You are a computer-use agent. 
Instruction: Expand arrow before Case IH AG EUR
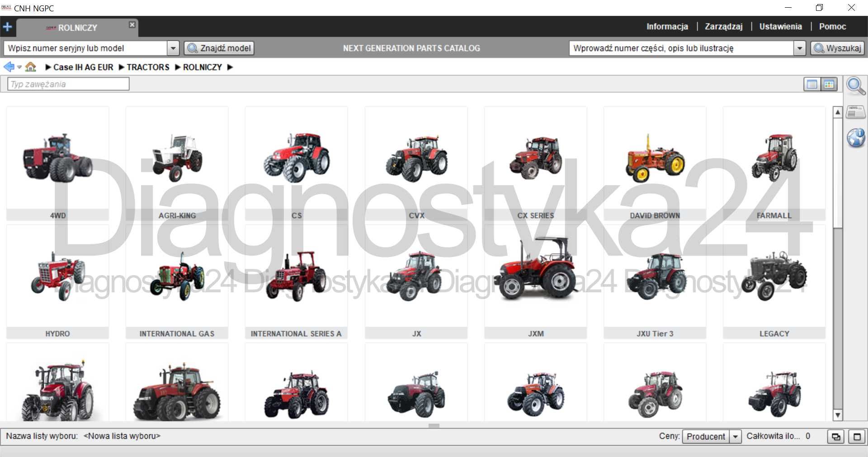tap(48, 67)
